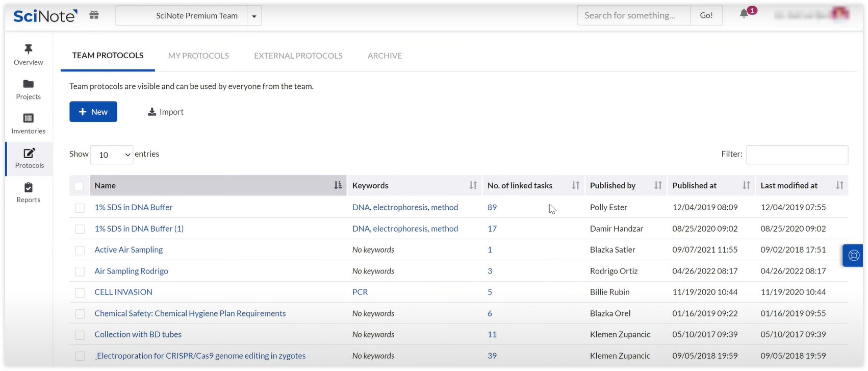Click the Filter text field

click(797, 155)
